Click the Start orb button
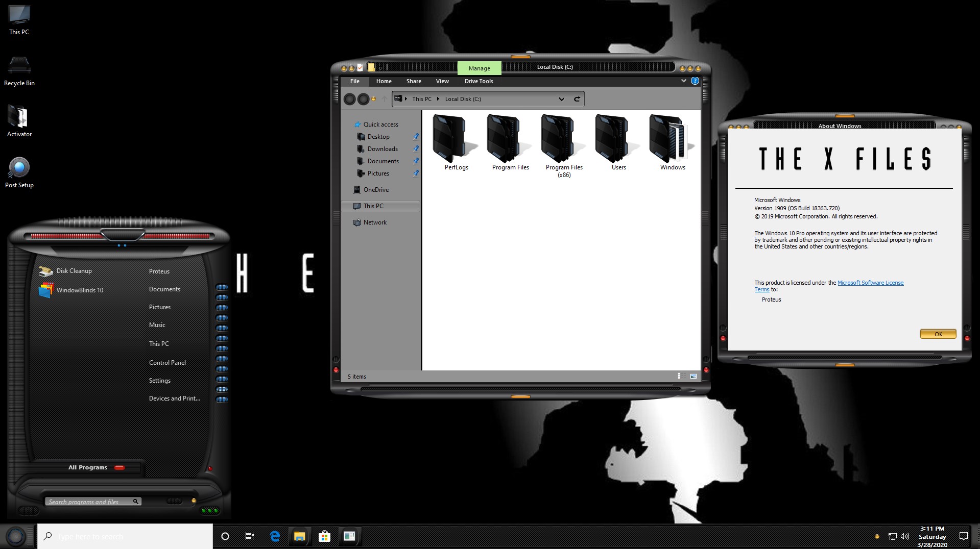The width and height of the screenshot is (980, 549). pyautogui.click(x=15, y=536)
